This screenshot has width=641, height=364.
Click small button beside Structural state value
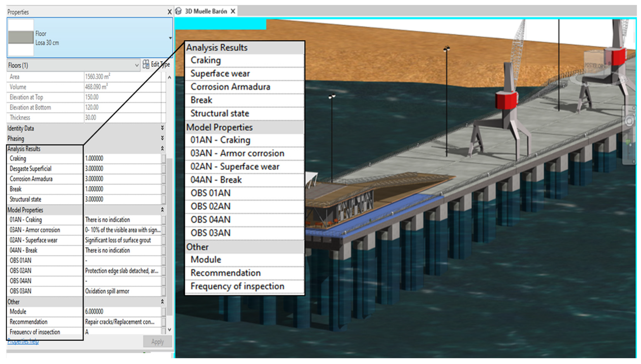[164, 199]
